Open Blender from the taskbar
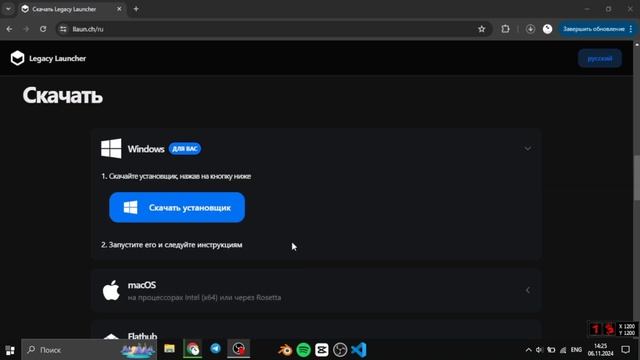640x360 pixels. coord(285,350)
